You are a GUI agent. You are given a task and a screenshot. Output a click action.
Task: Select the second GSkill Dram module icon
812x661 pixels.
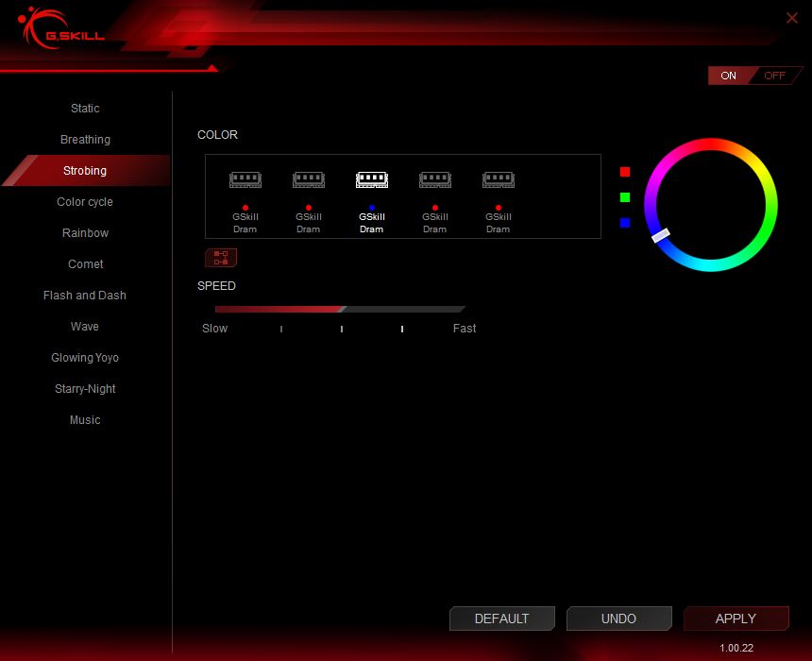click(309, 179)
